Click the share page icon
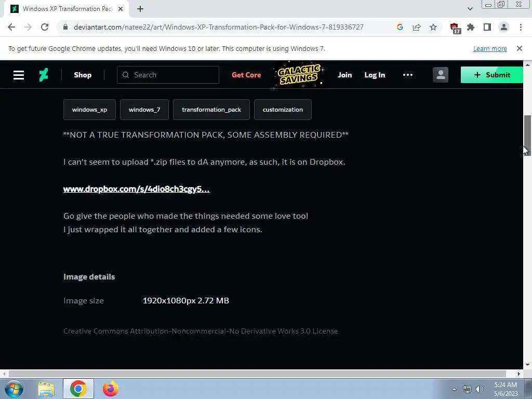The image size is (532, 399). (417, 27)
